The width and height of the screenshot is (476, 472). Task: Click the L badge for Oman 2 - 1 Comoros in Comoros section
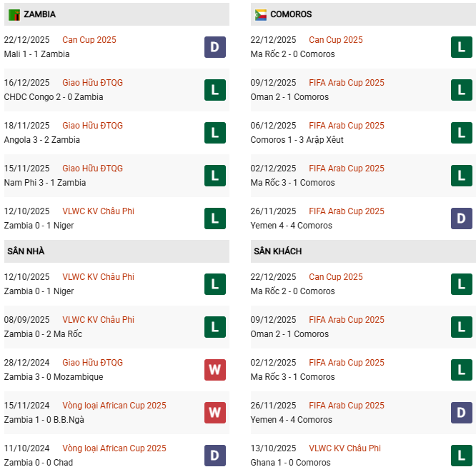462,90
